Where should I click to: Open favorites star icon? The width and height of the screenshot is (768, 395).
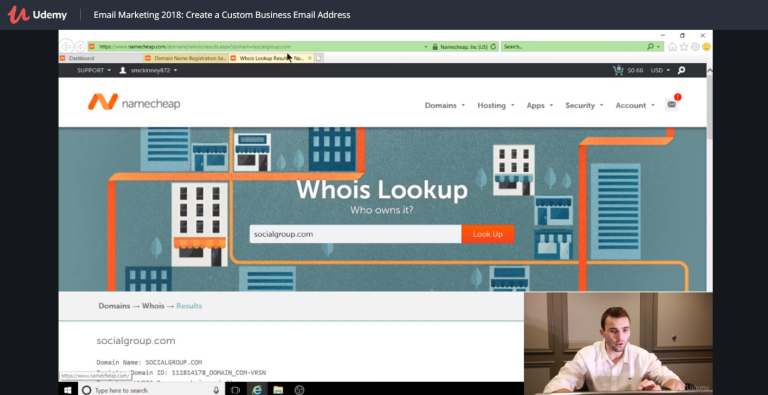[684, 47]
